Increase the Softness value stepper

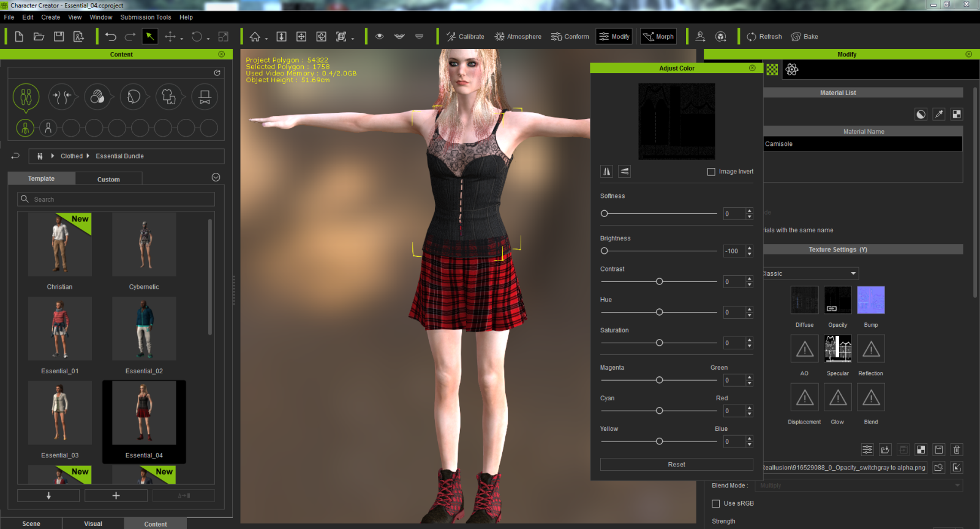coord(750,211)
